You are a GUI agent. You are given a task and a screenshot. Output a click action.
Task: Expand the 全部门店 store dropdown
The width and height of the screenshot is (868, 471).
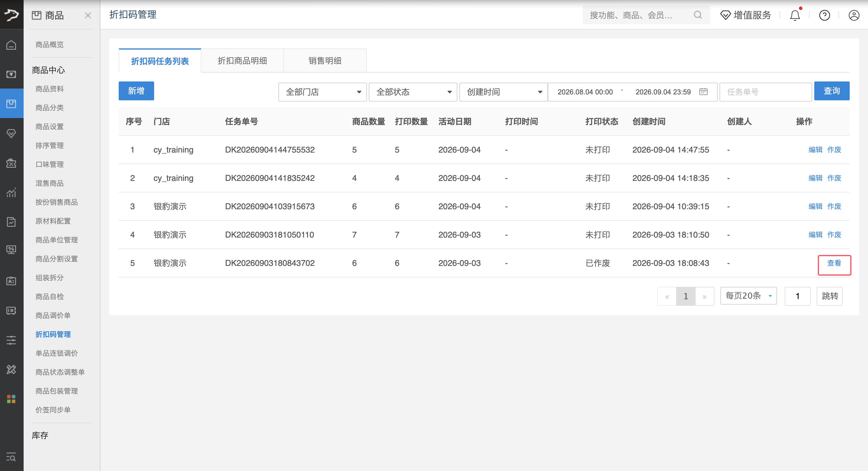pyautogui.click(x=322, y=92)
